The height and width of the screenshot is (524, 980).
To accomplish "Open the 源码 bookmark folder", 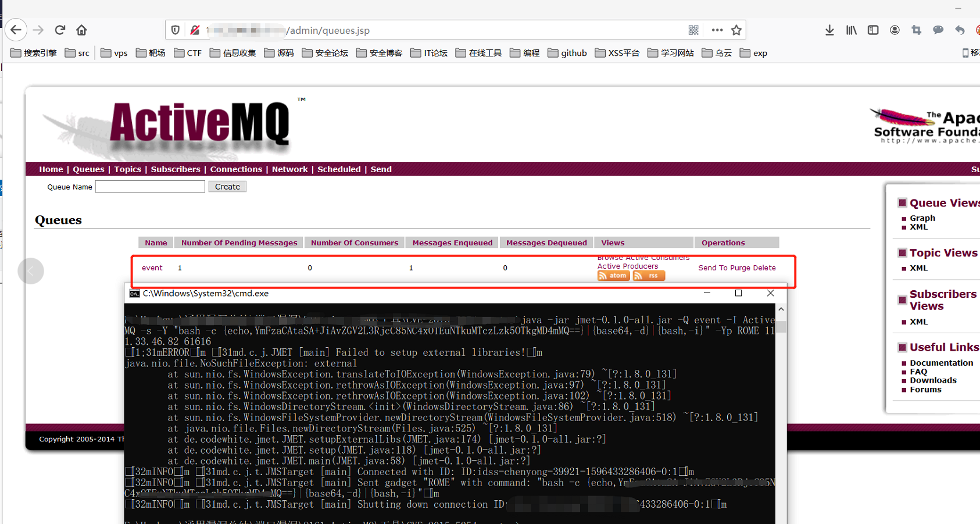I will tap(279, 53).
